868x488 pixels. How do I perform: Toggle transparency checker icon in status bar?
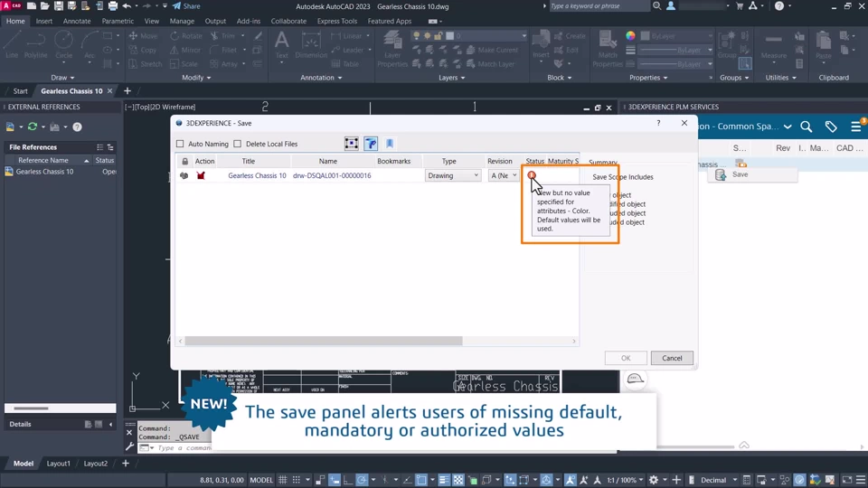458,480
